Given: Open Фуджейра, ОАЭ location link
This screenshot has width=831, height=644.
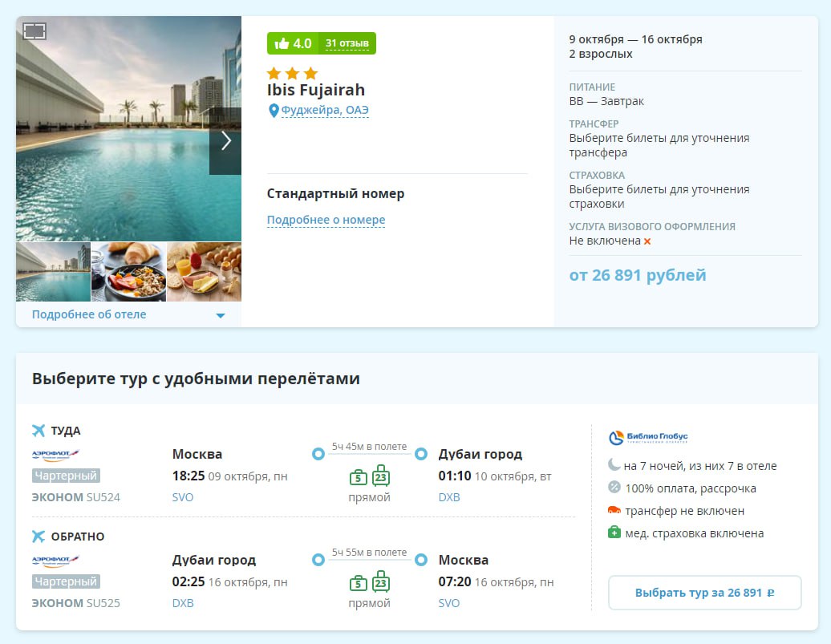Looking at the screenshot, I should 325,111.
